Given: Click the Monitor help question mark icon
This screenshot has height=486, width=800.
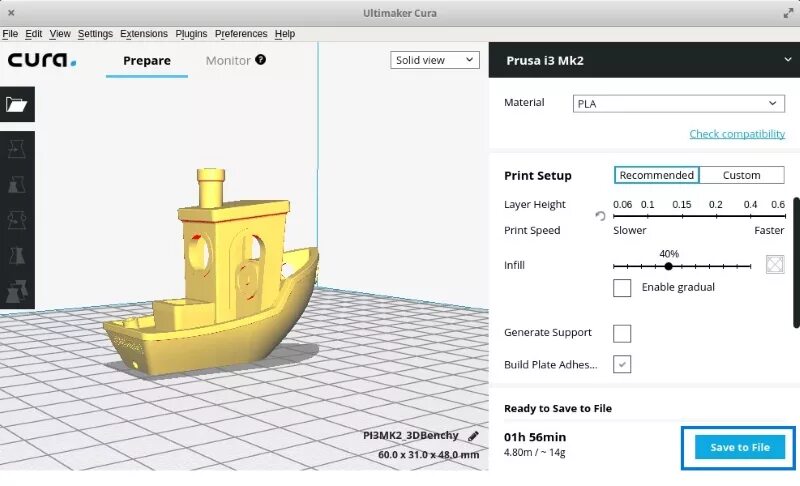Looking at the screenshot, I should click(260, 60).
